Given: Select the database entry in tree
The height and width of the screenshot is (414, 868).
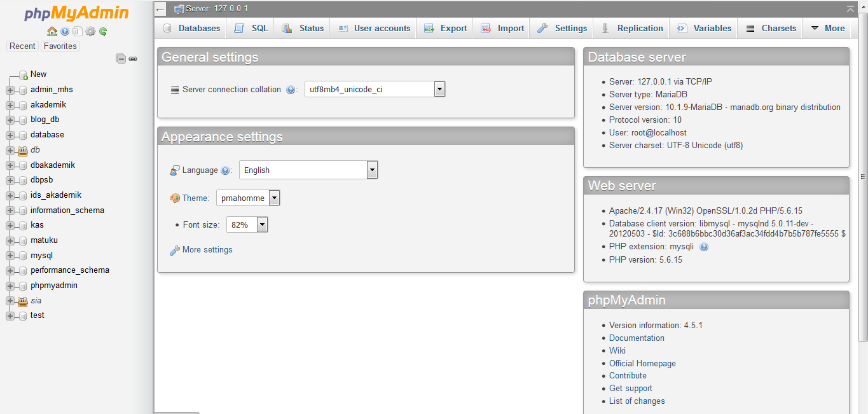Looking at the screenshot, I should pyautogui.click(x=47, y=135).
